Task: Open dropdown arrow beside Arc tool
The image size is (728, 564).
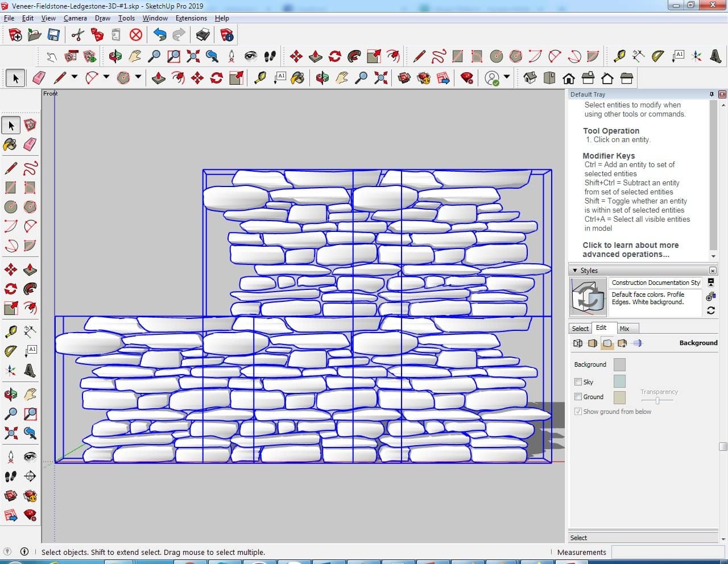Action: pos(106,77)
